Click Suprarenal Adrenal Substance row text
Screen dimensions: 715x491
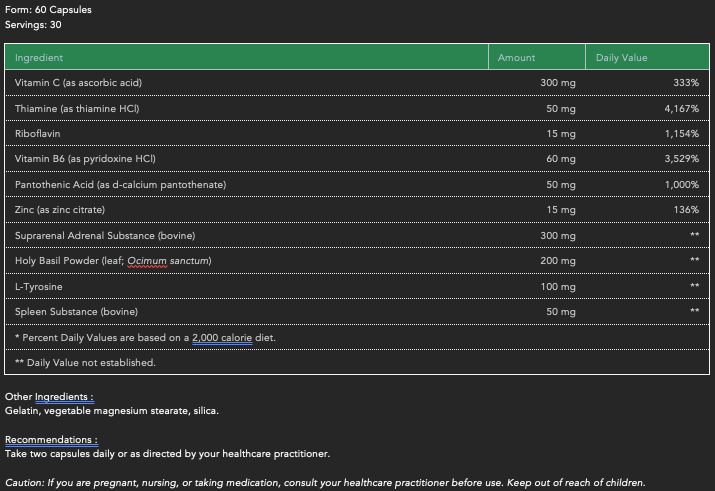coord(104,235)
